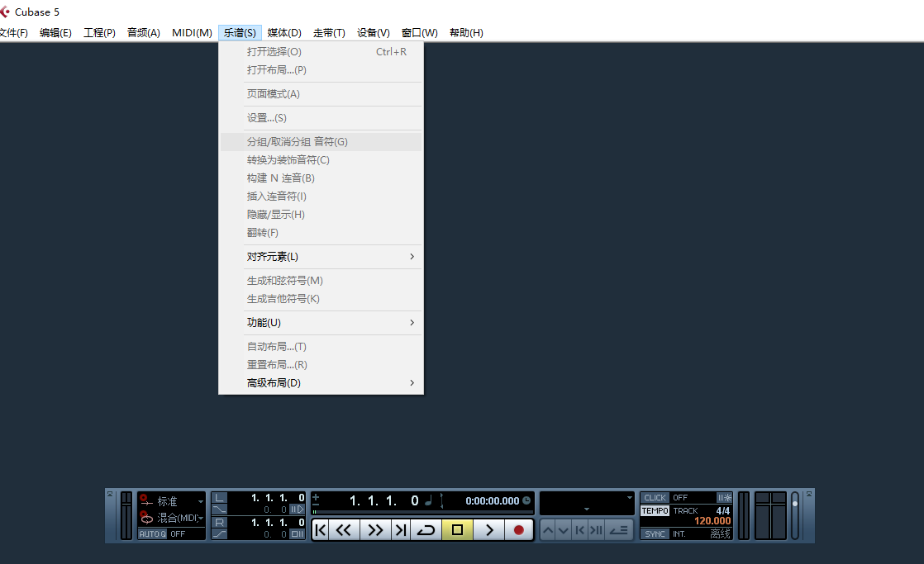This screenshot has width=924, height=564.
Task: Open the 标准 record mode dropdown
Action: [x=200, y=501]
